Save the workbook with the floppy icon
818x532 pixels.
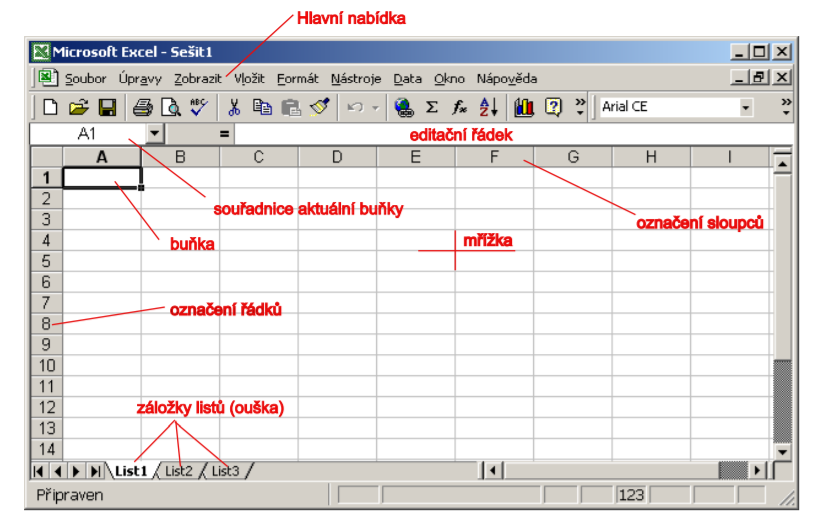pos(107,107)
